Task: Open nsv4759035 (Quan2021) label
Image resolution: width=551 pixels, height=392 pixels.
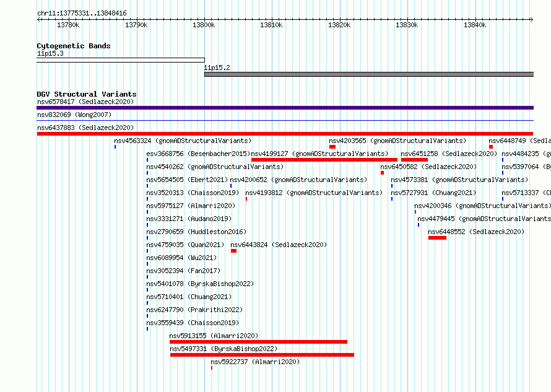Action: 185,245
